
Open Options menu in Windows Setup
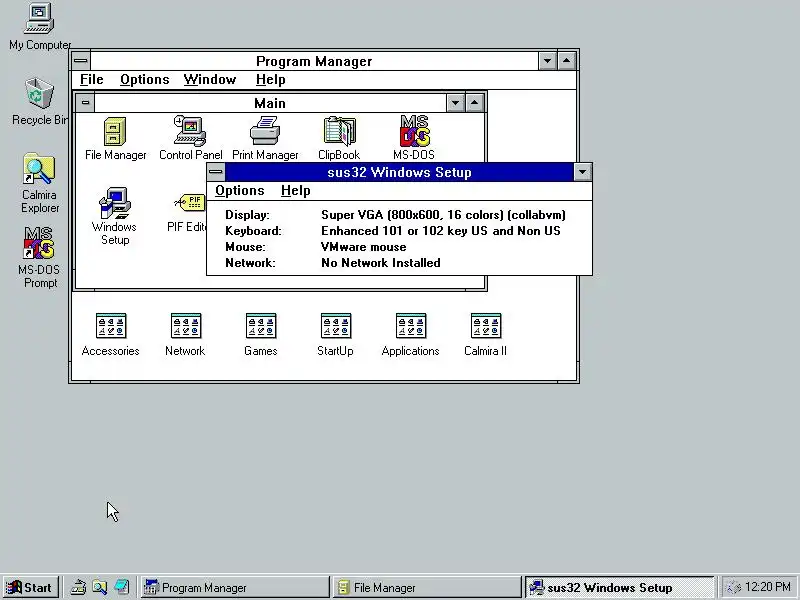[240, 191]
